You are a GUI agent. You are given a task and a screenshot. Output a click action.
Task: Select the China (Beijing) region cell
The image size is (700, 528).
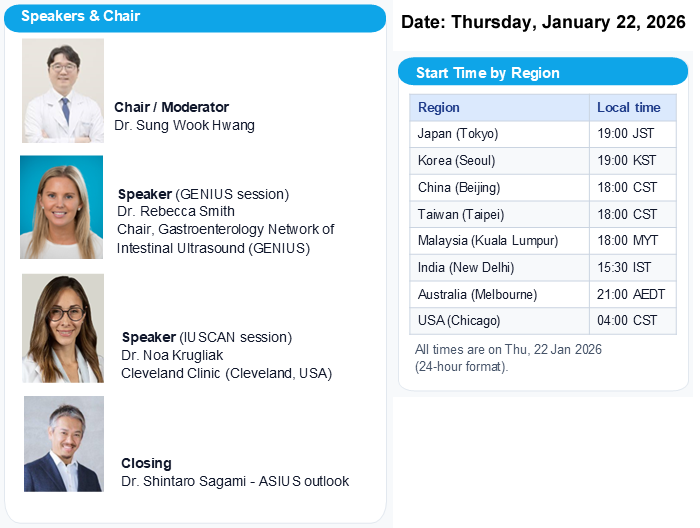(x=458, y=188)
